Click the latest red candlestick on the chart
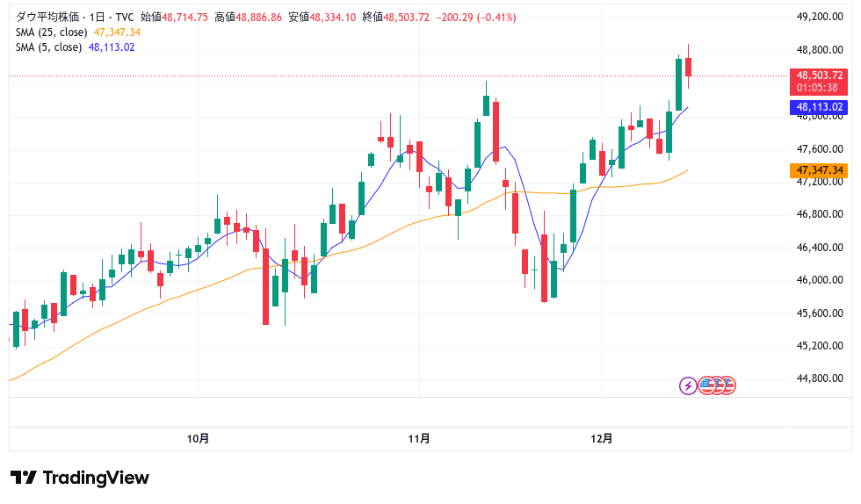The height and width of the screenshot is (504, 861). (689, 67)
